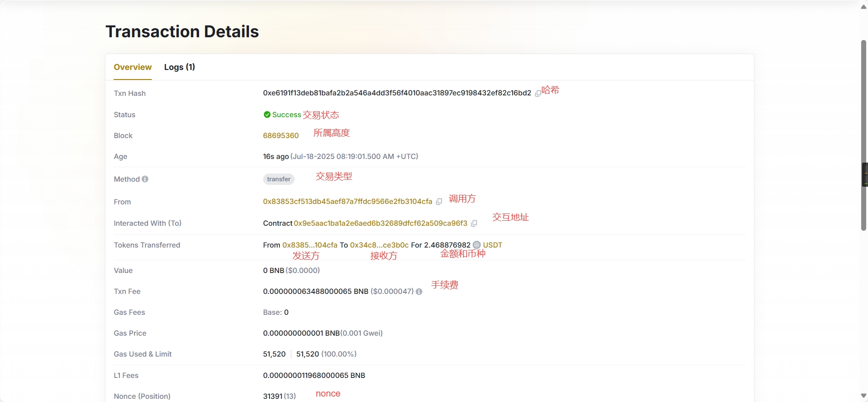Click the transfer method badge

click(x=279, y=179)
